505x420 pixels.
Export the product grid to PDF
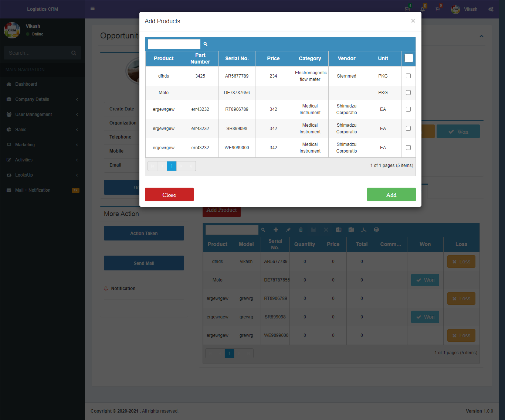pyautogui.click(x=363, y=229)
